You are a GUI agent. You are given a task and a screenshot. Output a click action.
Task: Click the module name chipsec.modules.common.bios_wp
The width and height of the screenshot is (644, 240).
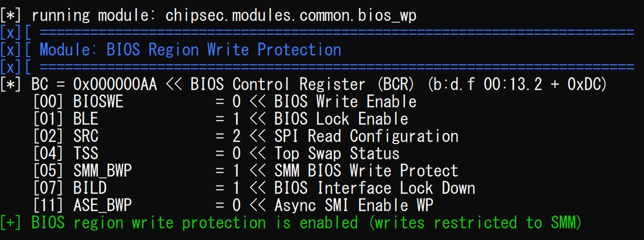(291, 15)
